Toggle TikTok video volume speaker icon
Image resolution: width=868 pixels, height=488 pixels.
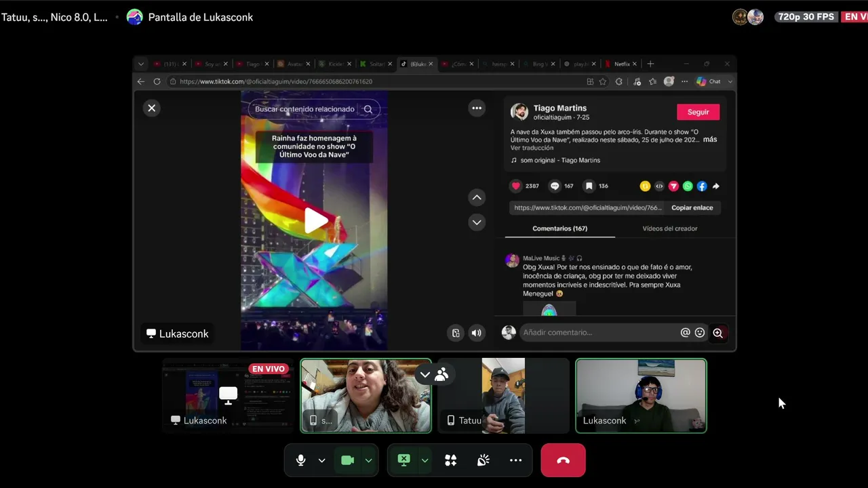click(x=477, y=333)
